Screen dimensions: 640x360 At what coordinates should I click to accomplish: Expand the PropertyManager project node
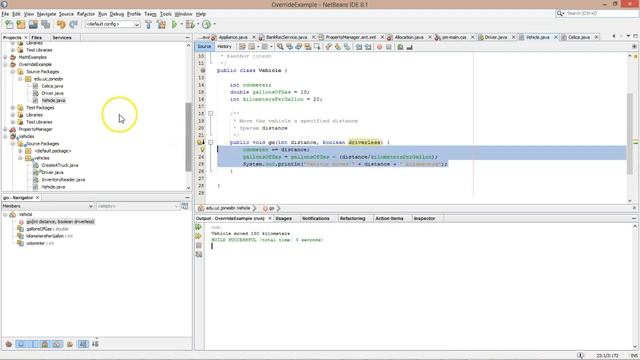click(6, 129)
